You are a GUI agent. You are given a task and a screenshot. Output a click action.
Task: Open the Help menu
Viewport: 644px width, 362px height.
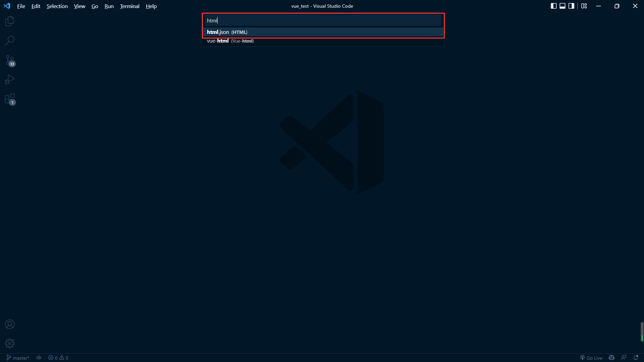(151, 6)
